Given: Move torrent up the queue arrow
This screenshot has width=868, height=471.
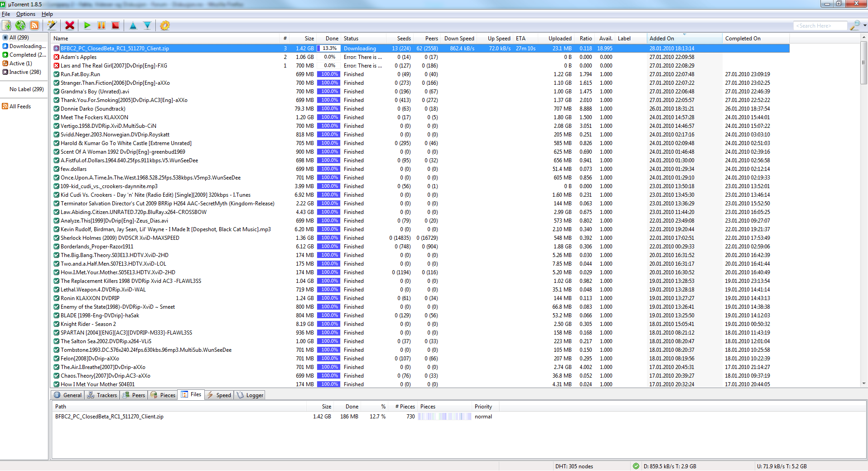Looking at the screenshot, I should pos(133,25).
